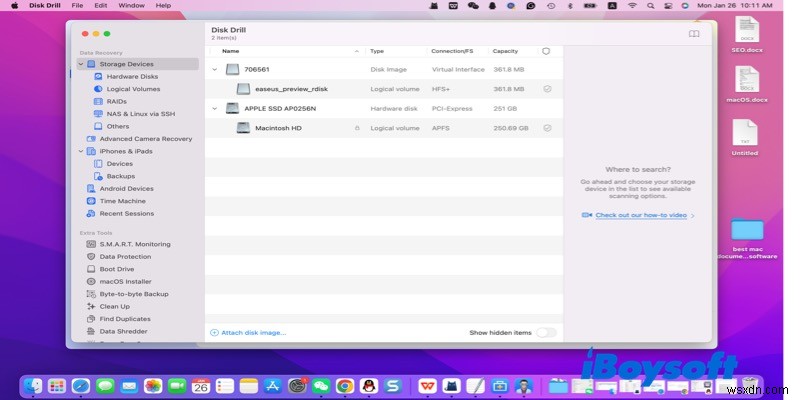Open Find Duplicates tool
The image size is (800, 400).
pos(125,319)
